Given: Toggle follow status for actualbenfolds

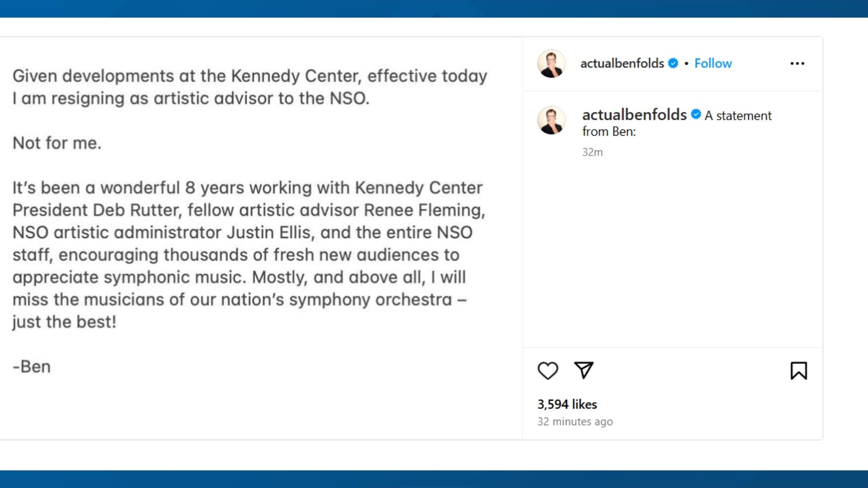Looking at the screenshot, I should point(713,63).
